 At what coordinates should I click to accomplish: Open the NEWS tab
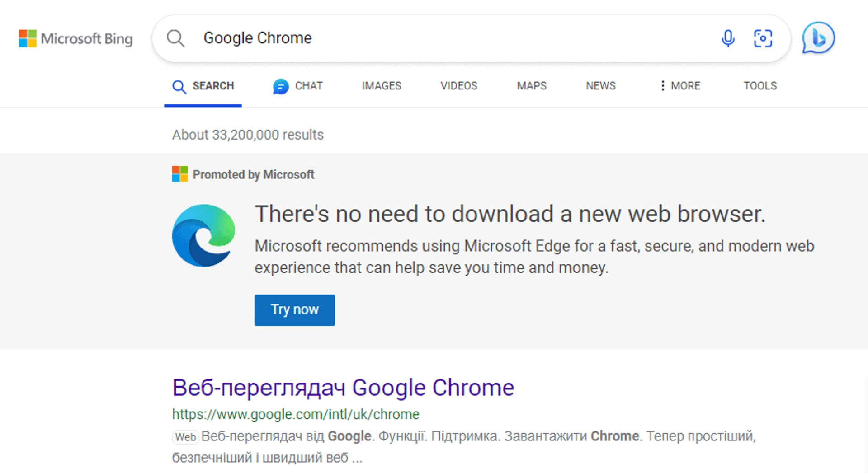point(601,86)
